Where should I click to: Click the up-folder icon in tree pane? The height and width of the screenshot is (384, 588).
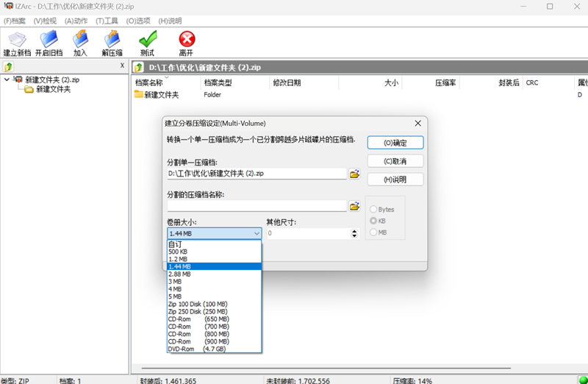pyautogui.click(x=8, y=67)
